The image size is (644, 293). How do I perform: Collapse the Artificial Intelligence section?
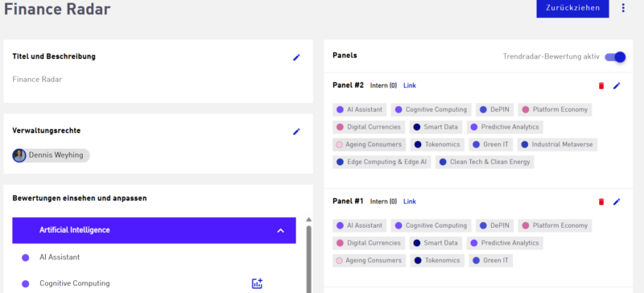pos(280,230)
